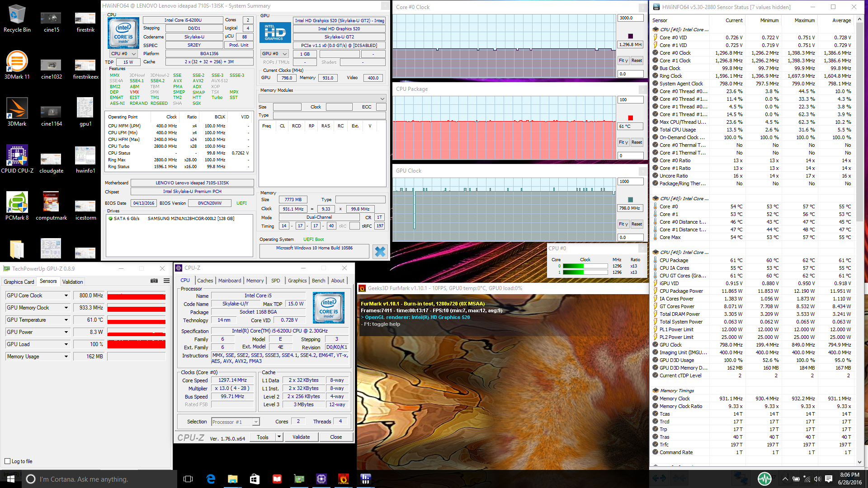Open the About tab in CPU-Z
Screen dimensions: 868x488
pos(338,281)
